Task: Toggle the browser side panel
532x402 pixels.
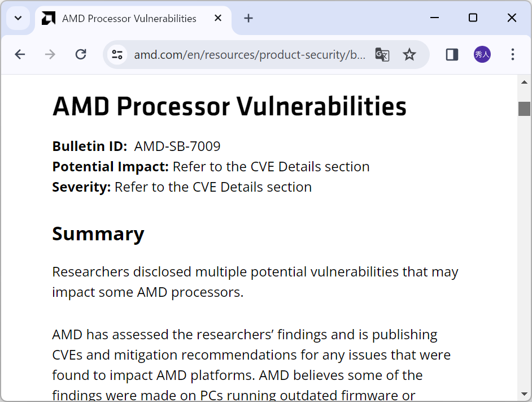Action: 452,54
